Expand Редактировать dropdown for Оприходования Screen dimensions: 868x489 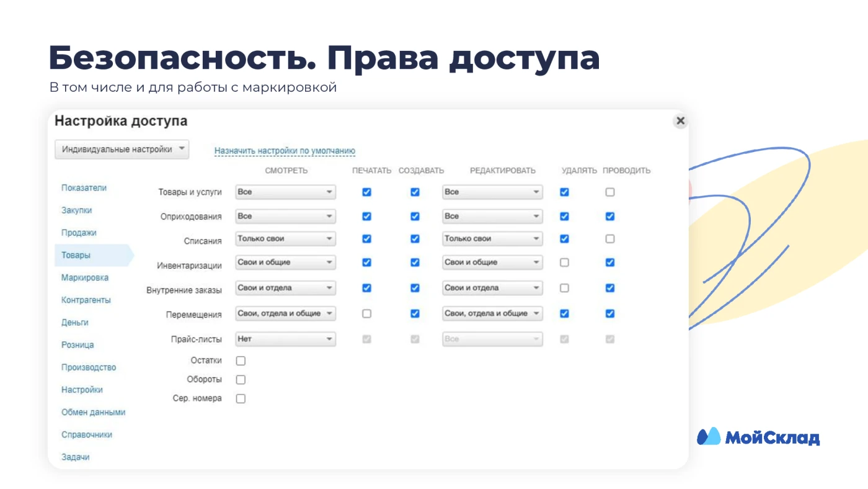pos(492,217)
